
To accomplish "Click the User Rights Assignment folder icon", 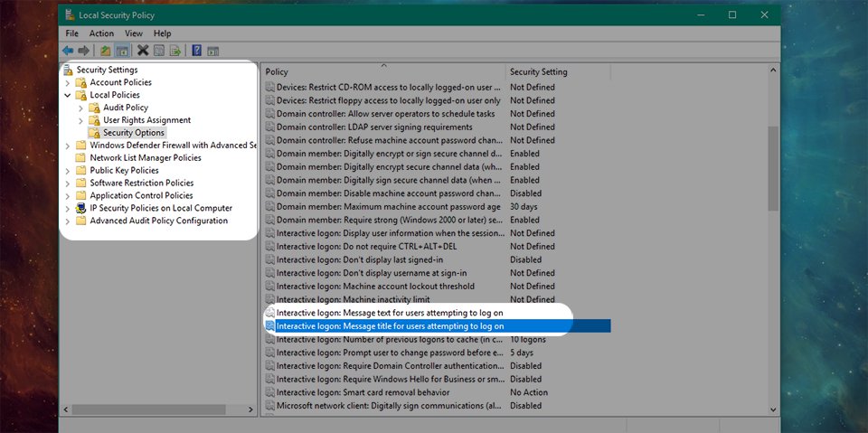I will click(x=95, y=120).
